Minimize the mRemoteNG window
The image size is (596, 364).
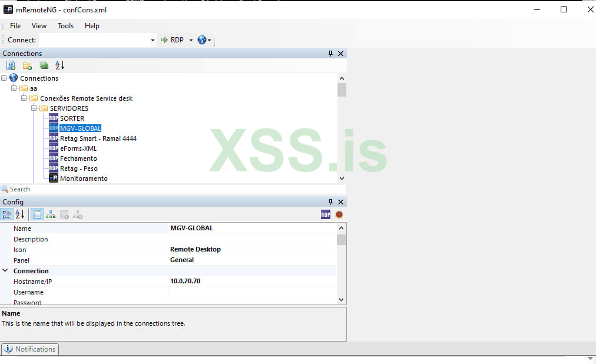point(537,9)
